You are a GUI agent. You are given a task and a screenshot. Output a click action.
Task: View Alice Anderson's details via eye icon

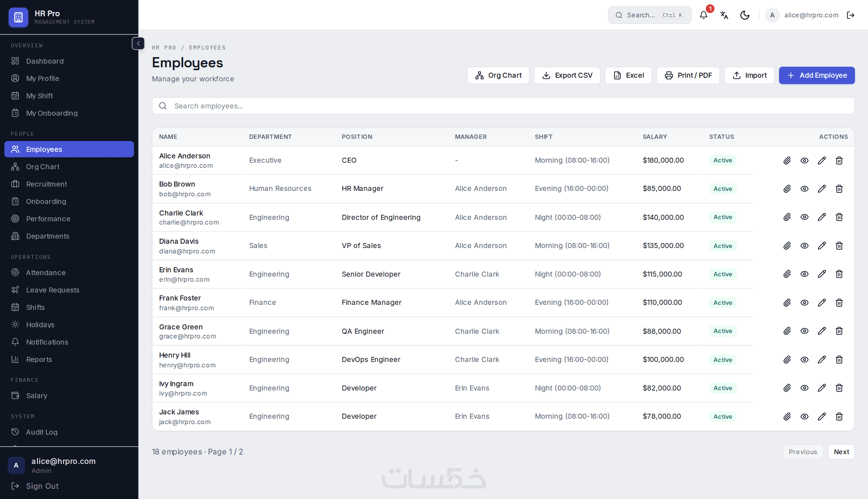tap(804, 161)
